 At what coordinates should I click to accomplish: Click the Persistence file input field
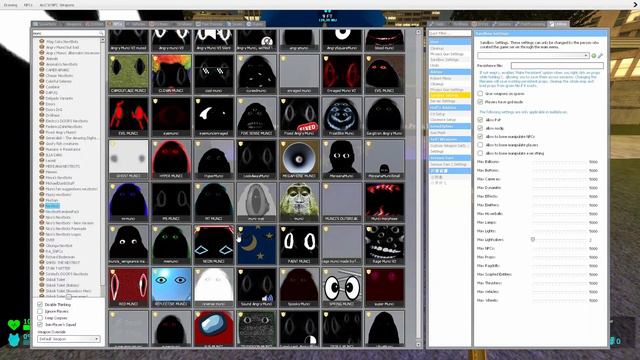(x=557, y=65)
